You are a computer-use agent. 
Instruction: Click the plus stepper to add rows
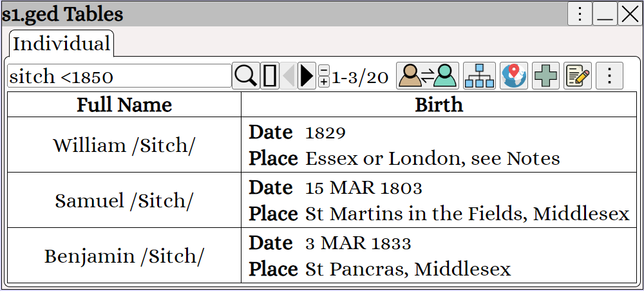[x=324, y=82]
